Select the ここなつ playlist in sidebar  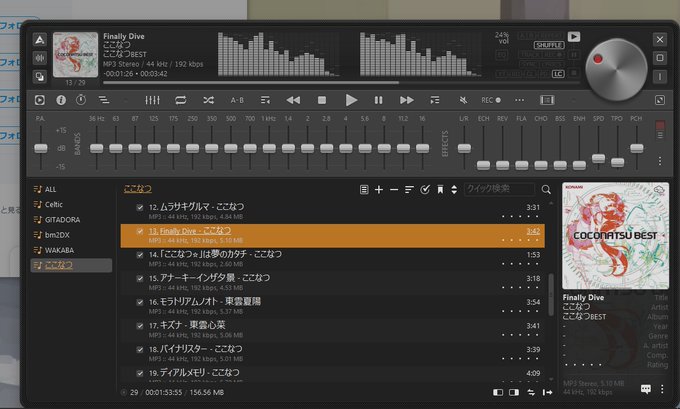click(x=72, y=265)
